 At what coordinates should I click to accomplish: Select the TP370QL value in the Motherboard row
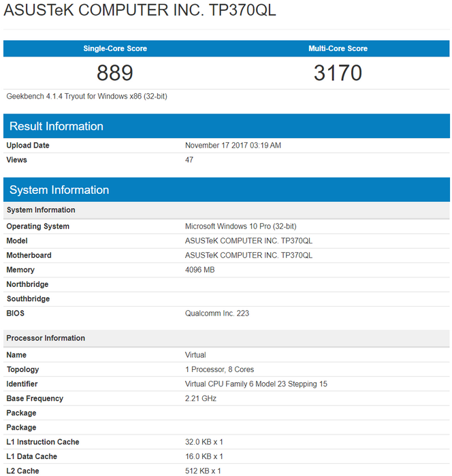[248, 256]
